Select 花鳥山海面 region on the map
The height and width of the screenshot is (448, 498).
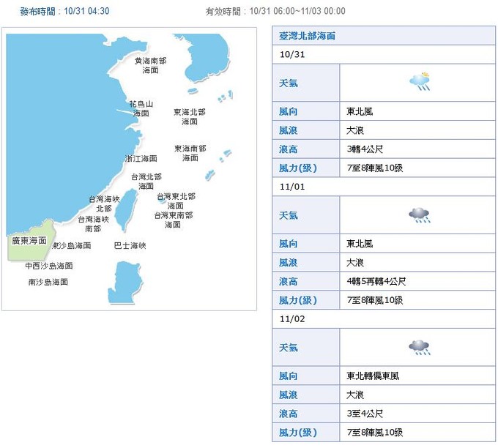click(x=141, y=108)
